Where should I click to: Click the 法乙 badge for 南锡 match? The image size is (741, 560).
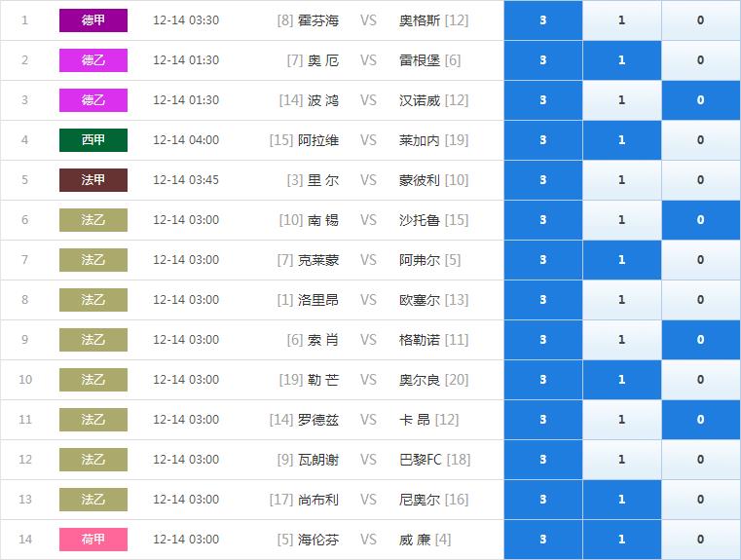[93, 220]
